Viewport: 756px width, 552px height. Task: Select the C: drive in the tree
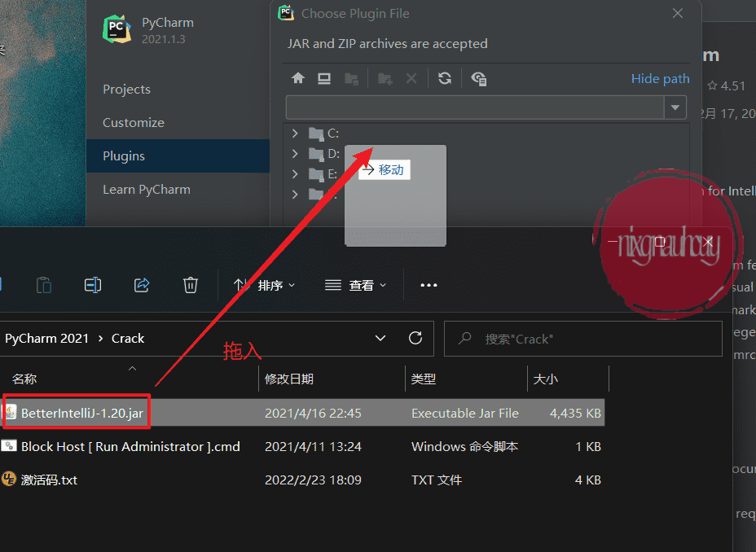tap(324, 134)
